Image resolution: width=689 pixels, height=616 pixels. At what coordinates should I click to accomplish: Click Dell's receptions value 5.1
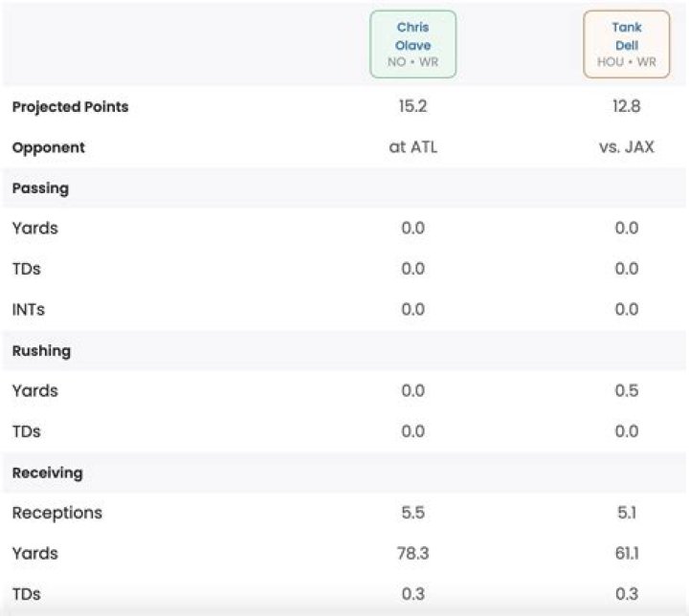(x=627, y=513)
